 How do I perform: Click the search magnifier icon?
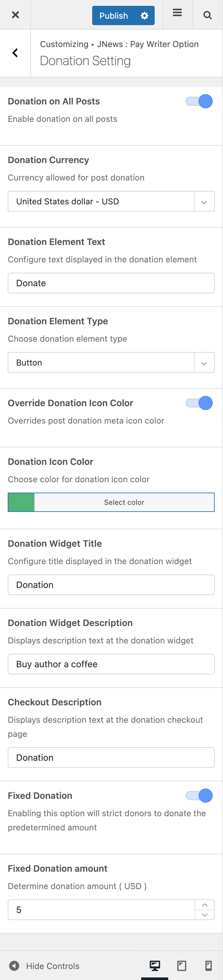[x=208, y=15]
